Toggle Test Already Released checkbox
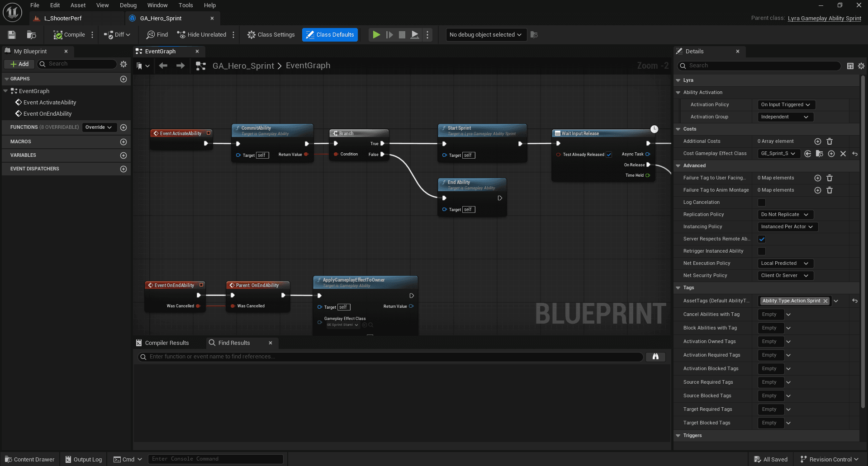 tap(609, 155)
